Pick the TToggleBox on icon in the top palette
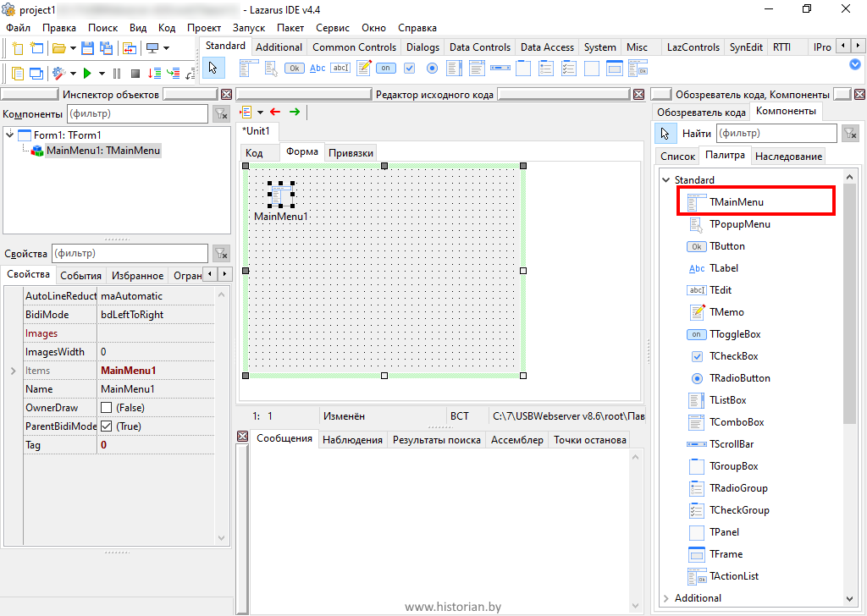Viewport: 867px width, 616px height. click(386, 68)
